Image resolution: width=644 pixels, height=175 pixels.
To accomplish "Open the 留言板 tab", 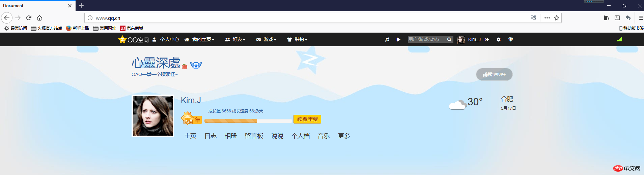I will (x=254, y=136).
